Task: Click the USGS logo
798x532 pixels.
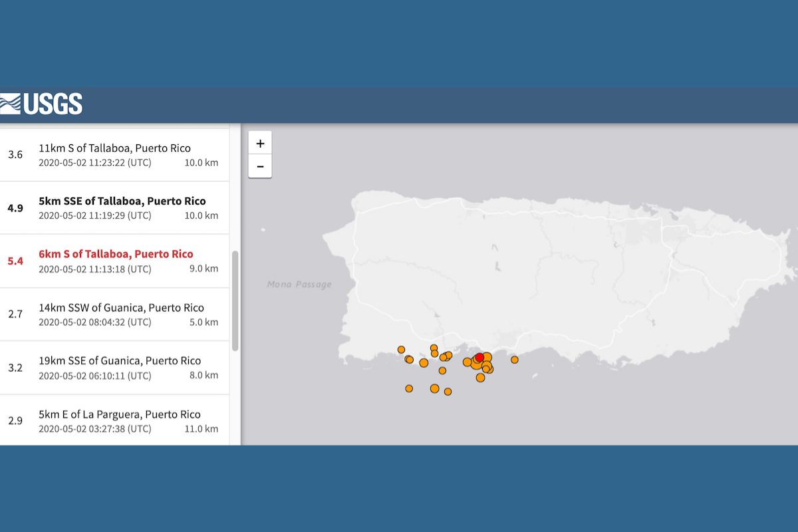Action: click(41, 104)
